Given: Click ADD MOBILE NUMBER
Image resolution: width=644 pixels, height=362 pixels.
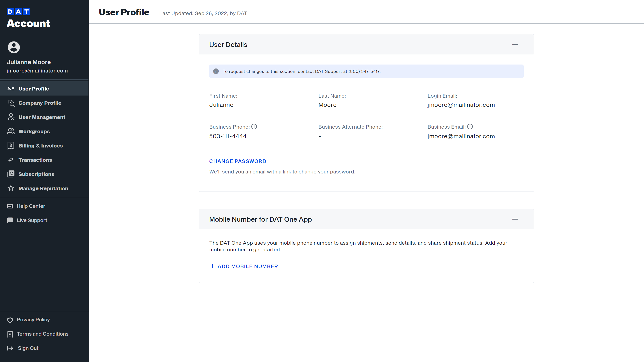Looking at the screenshot, I should pyautogui.click(x=244, y=266).
